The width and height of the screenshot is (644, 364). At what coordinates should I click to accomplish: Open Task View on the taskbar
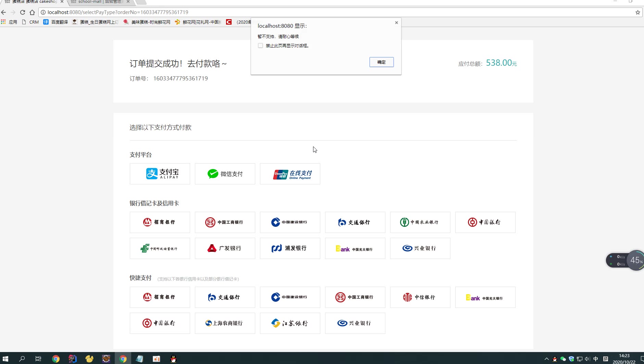(38, 359)
